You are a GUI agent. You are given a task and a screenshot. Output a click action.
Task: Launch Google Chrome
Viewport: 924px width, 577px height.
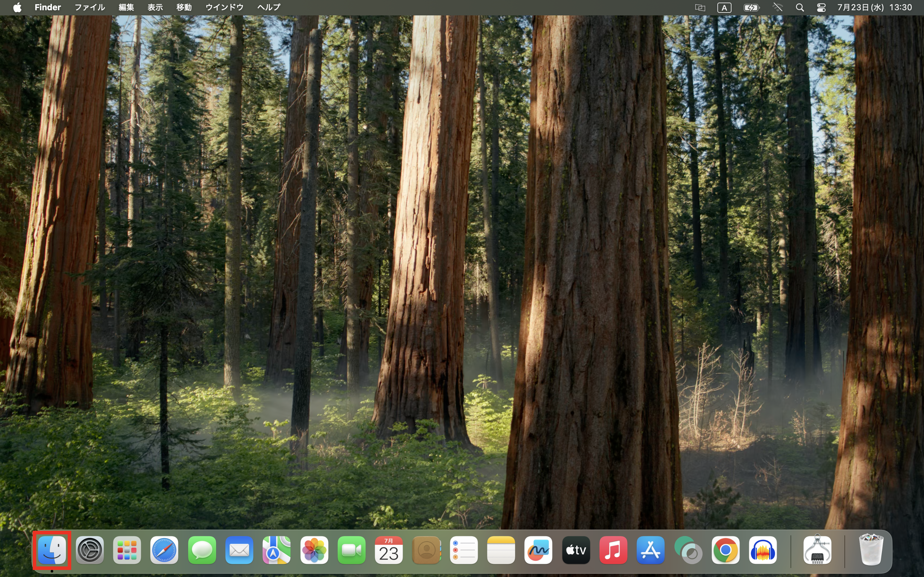point(725,550)
